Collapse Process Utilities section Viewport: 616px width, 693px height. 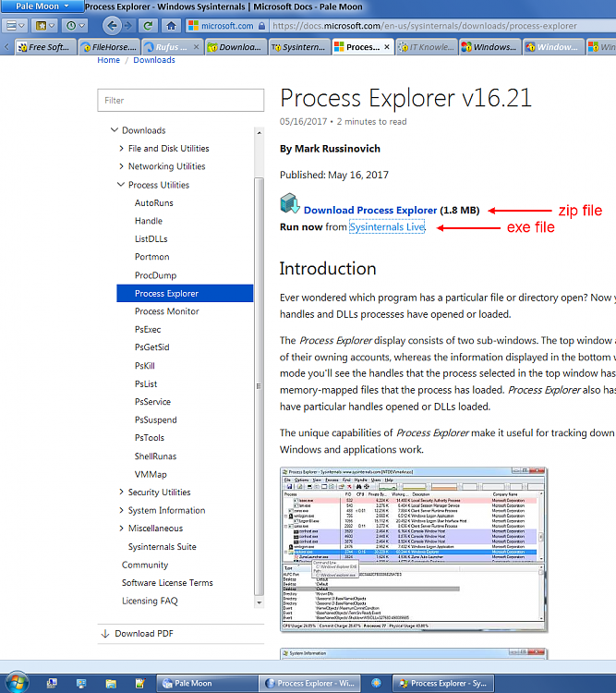tap(121, 184)
